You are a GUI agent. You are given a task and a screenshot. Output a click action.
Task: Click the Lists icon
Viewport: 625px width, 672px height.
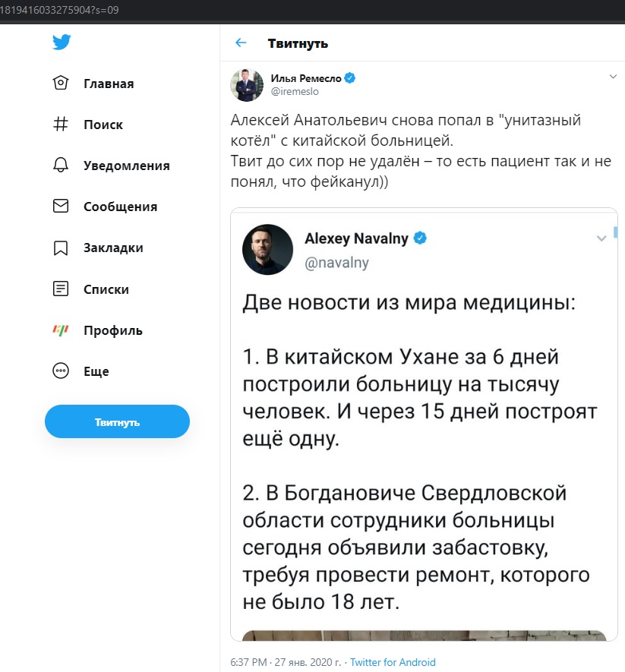click(61, 289)
